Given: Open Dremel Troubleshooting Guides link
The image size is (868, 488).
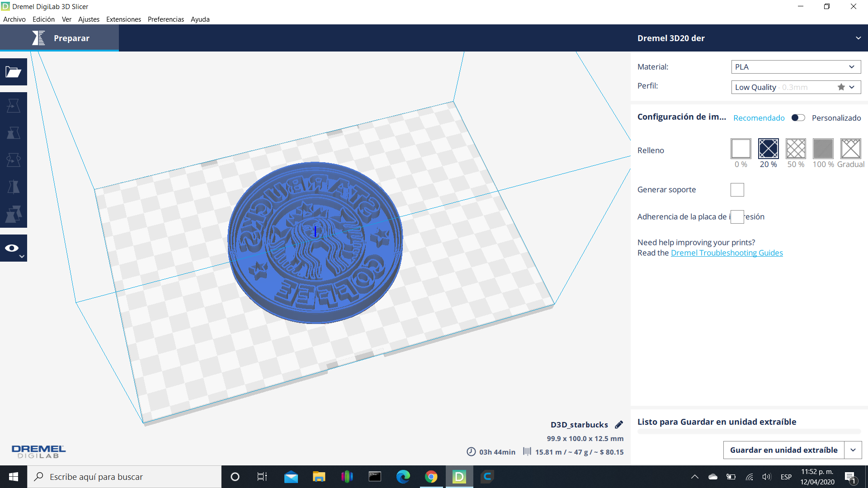Looking at the screenshot, I should pyautogui.click(x=726, y=253).
